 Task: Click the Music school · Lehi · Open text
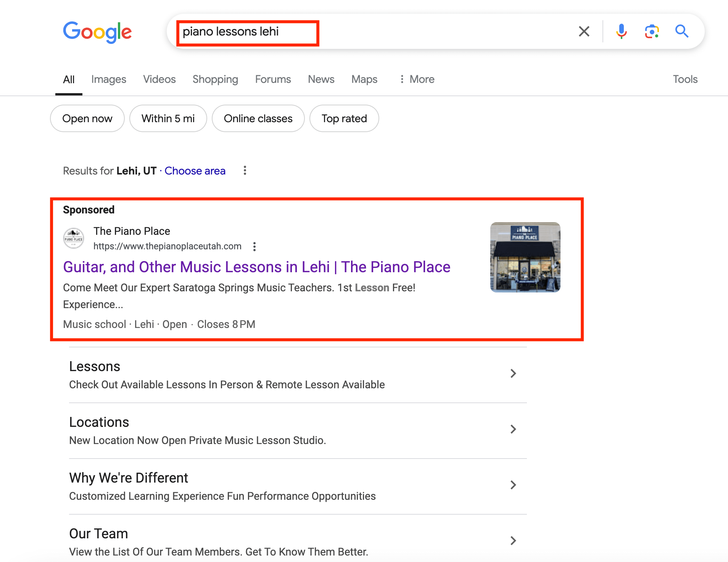[x=125, y=325]
